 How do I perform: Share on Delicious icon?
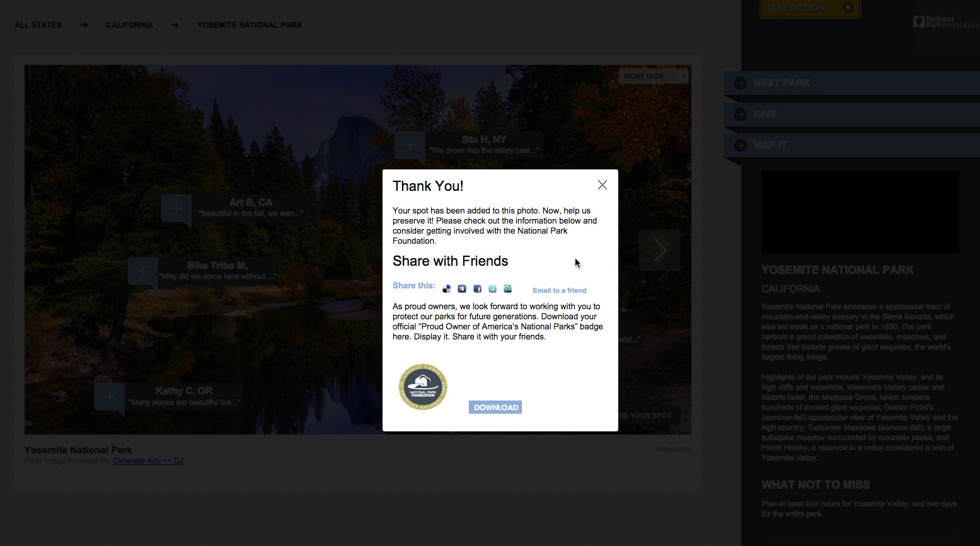(x=447, y=289)
